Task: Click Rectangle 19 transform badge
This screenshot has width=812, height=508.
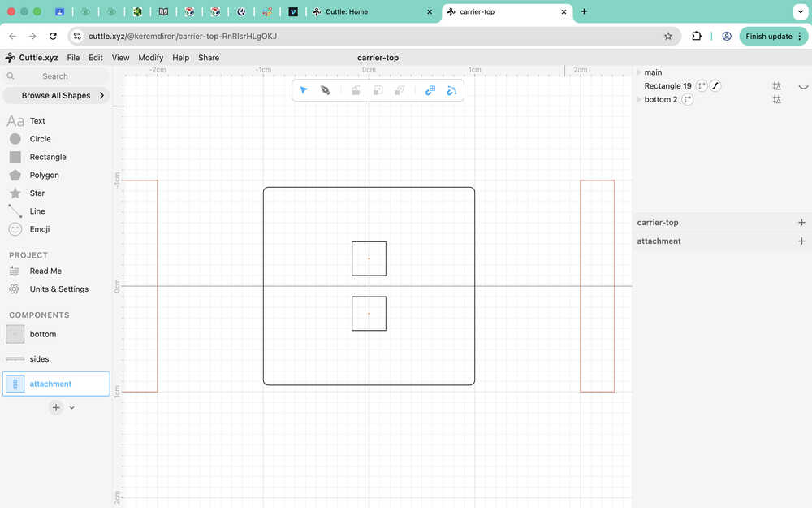Action: 702,86
